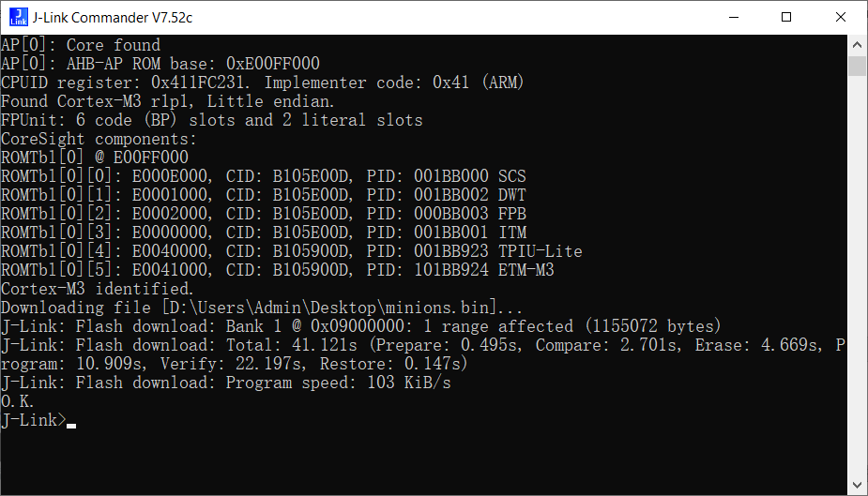
Task: Close the J-Link Commander window
Action: tap(841, 17)
